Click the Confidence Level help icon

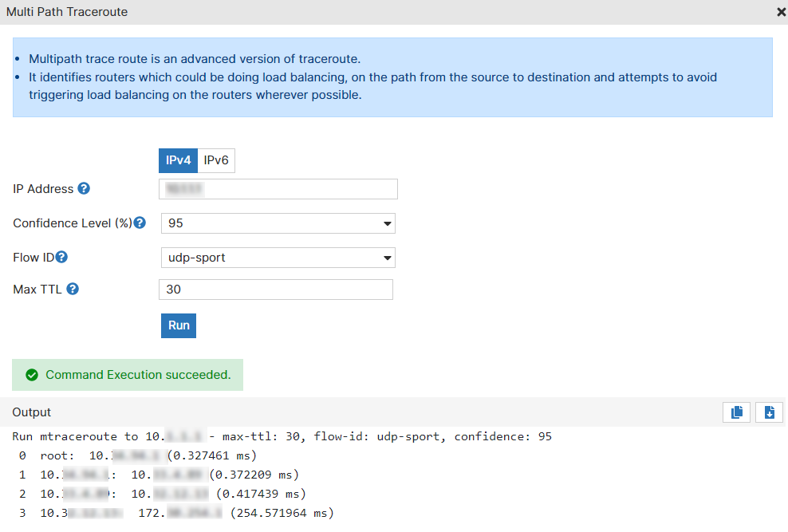click(x=140, y=223)
